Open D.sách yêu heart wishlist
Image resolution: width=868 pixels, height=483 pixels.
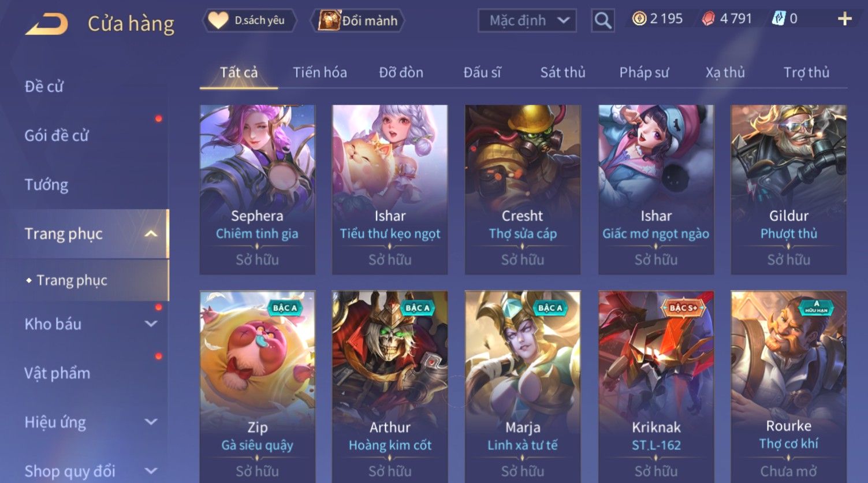pos(249,20)
